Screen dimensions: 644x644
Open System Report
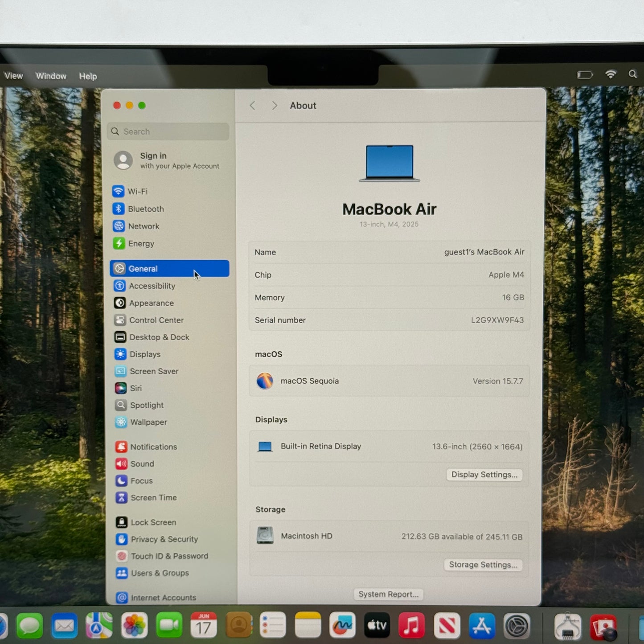(388, 594)
